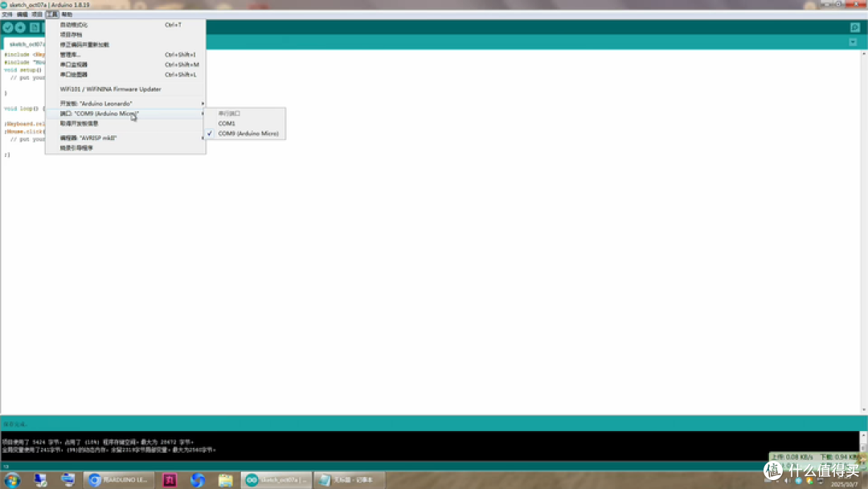This screenshot has width=868, height=489.
Task: Click the 工具 (Tools) menu
Action: (x=52, y=14)
